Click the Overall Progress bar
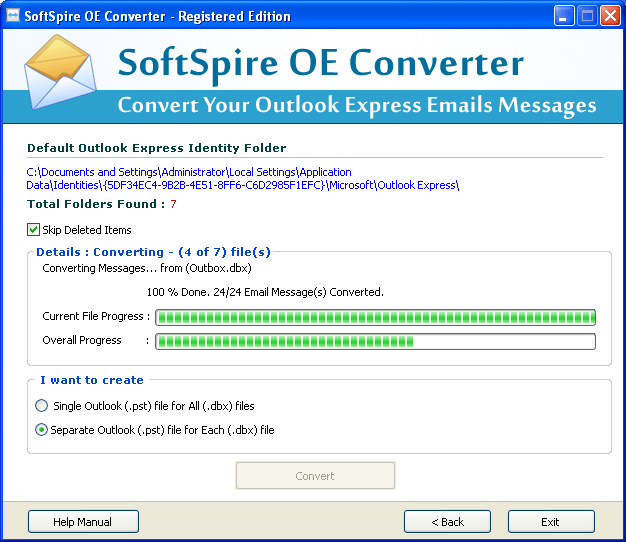The width and height of the screenshot is (626, 542). (x=375, y=341)
